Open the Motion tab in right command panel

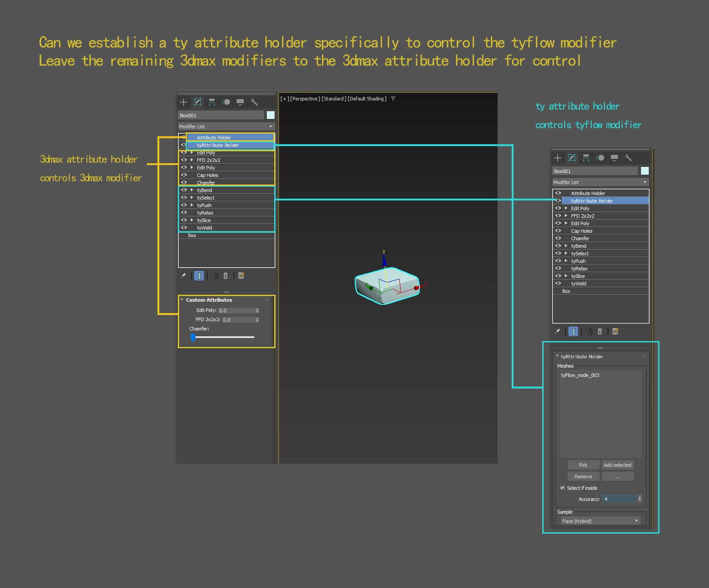pos(600,158)
